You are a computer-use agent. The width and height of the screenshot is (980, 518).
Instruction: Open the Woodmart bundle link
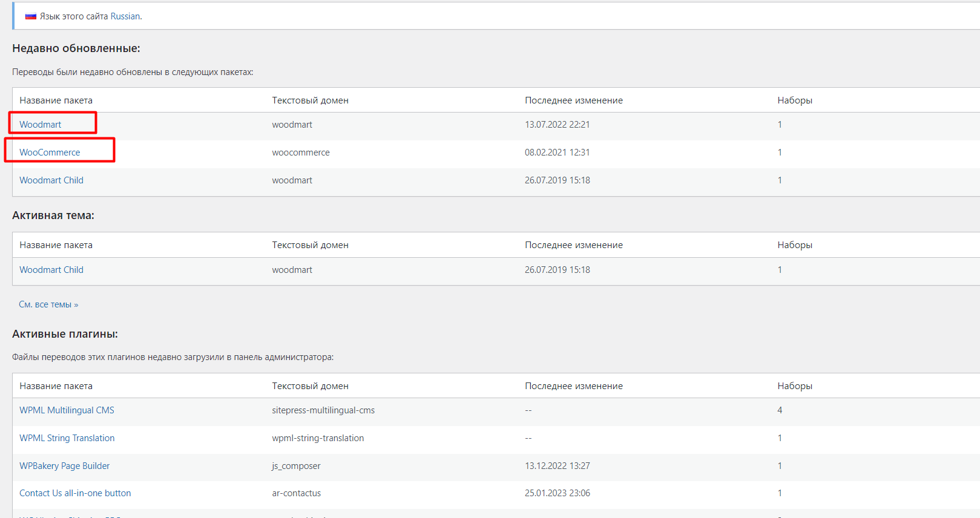pos(40,125)
